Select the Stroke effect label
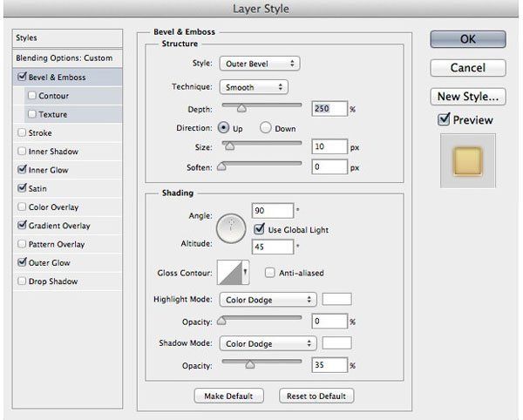 coord(40,133)
